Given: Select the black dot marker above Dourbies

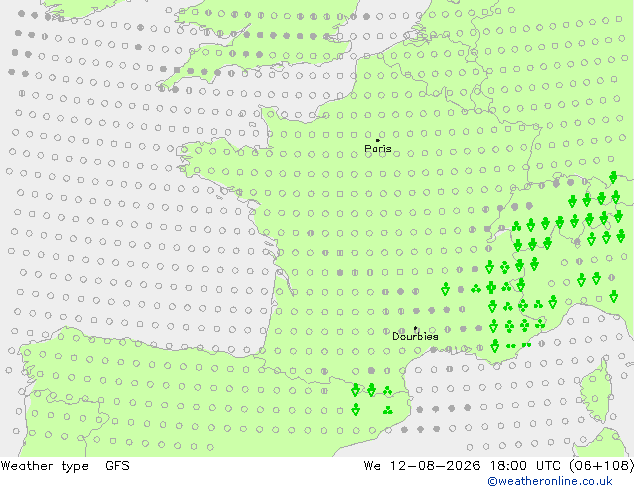Looking at the screenshot, I should [x=415, y=328].
